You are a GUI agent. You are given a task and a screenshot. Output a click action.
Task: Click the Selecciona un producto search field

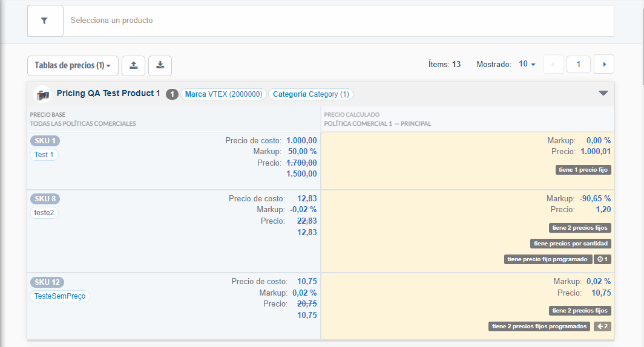click(339, 21)
